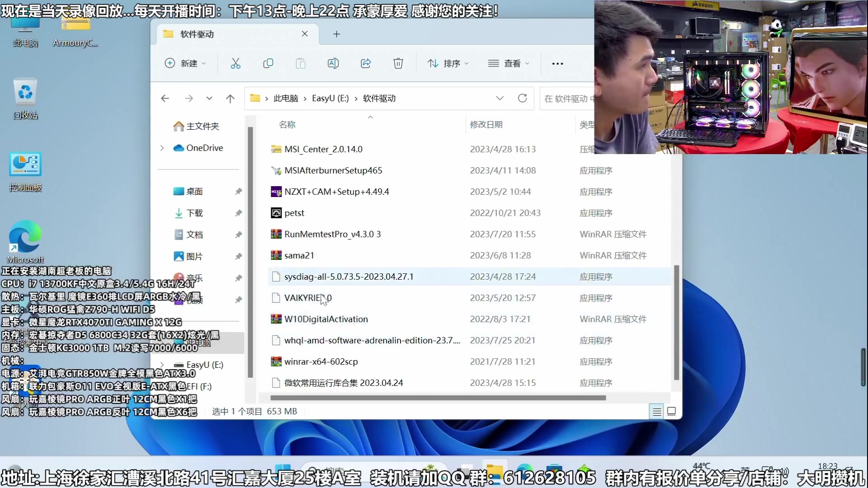Expand the 新建 New dropdown
This screenshot has width=868, height=488.
tap(185, 63)
